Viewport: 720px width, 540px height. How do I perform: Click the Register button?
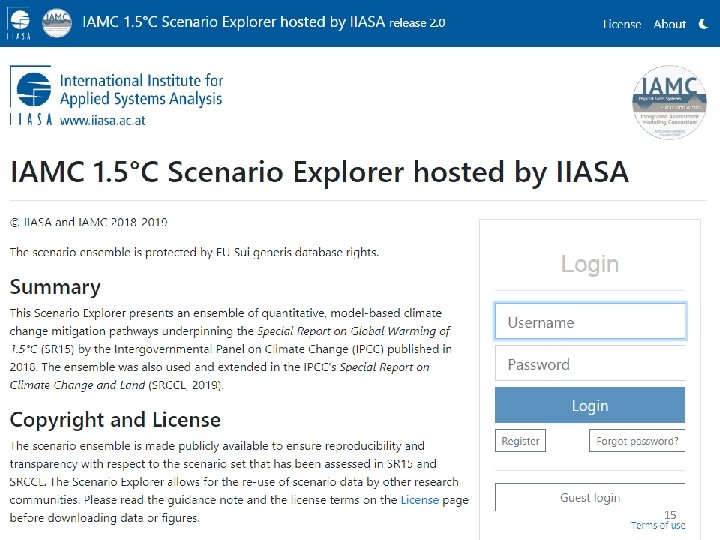(x=520, y=441)
